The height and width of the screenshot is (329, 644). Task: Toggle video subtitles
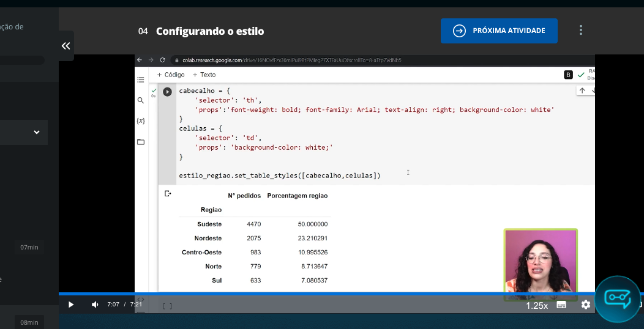point(562,305)
